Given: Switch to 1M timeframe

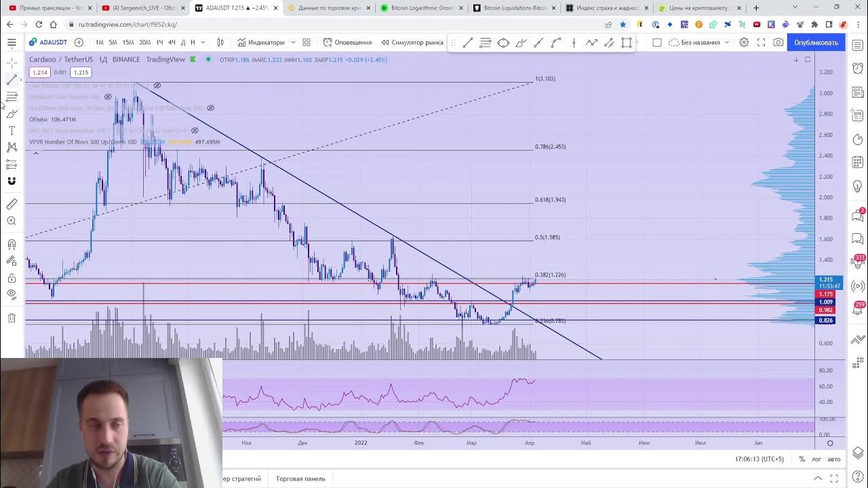Looking at the screenshot, I should click(x=100, y=42).
